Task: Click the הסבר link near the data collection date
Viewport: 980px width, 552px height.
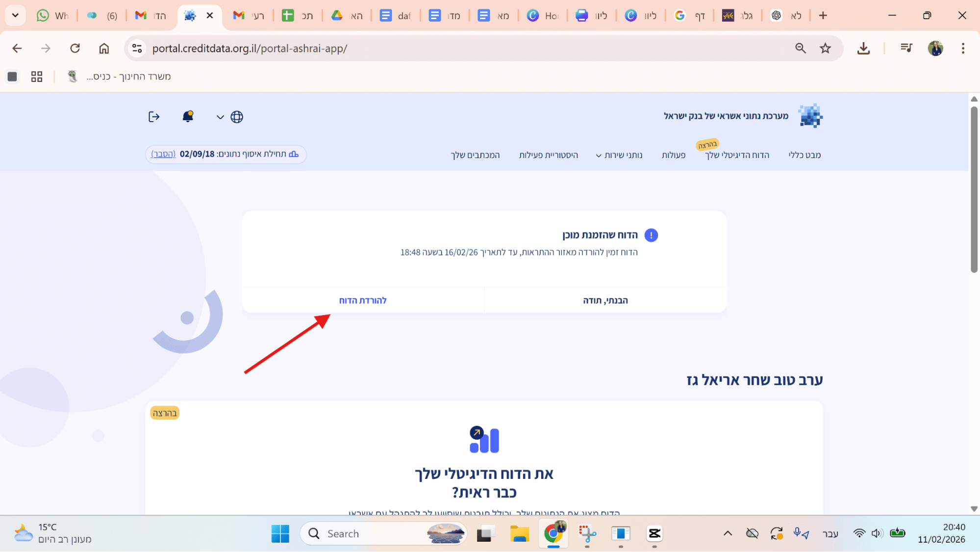Action: click(163, 154)
